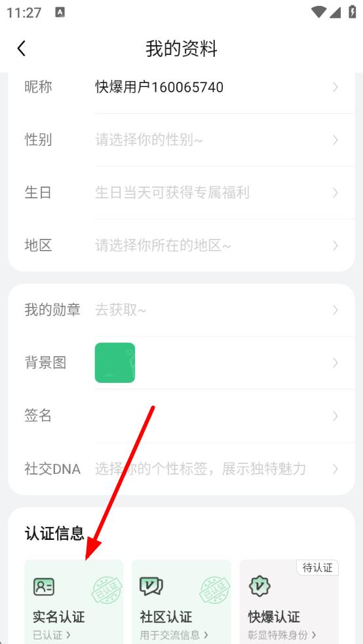The width and height of the screenshot is (363, 644).
Task: Tap the battery status icon
Action: pos(352,12)
